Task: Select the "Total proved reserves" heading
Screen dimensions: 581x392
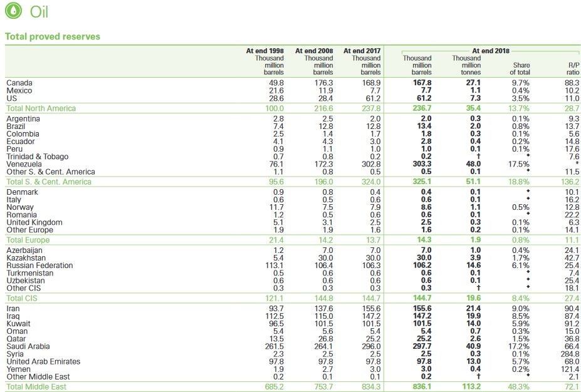Action: [53, 36]
